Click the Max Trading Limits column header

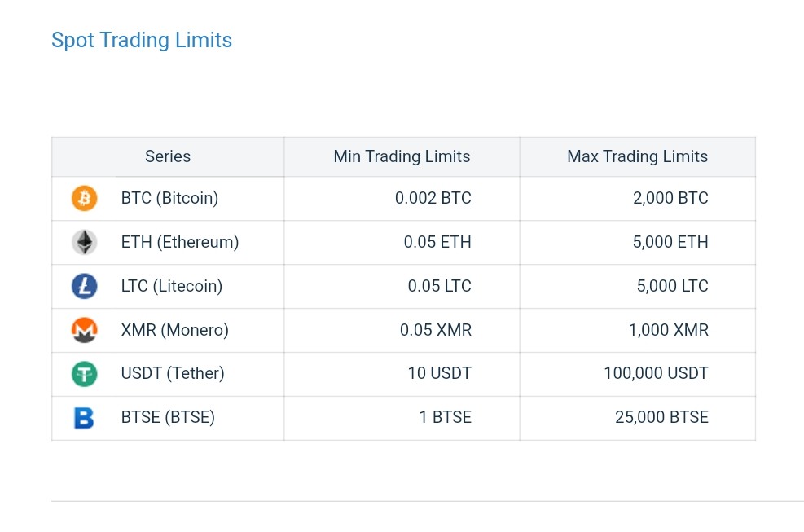pos(637,156)
